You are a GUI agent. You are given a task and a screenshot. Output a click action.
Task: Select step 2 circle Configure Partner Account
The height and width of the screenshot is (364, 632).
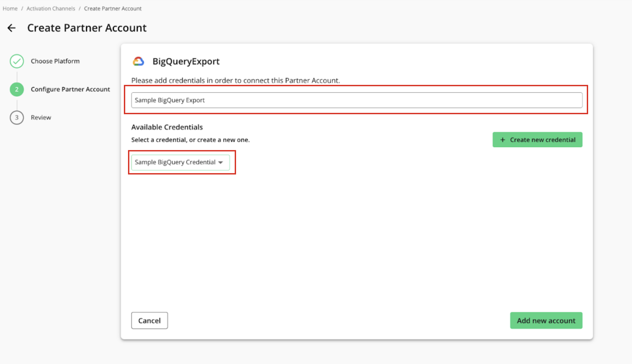coord(17,89)
